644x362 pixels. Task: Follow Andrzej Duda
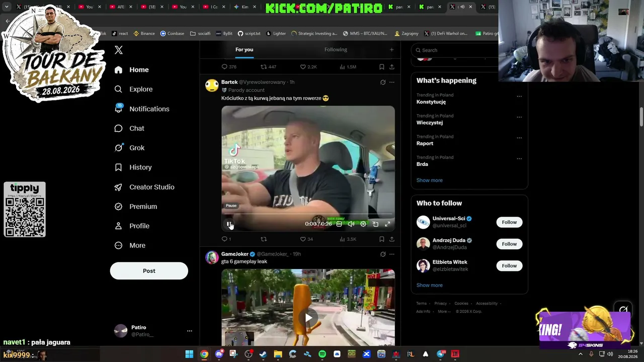[509, 244]
